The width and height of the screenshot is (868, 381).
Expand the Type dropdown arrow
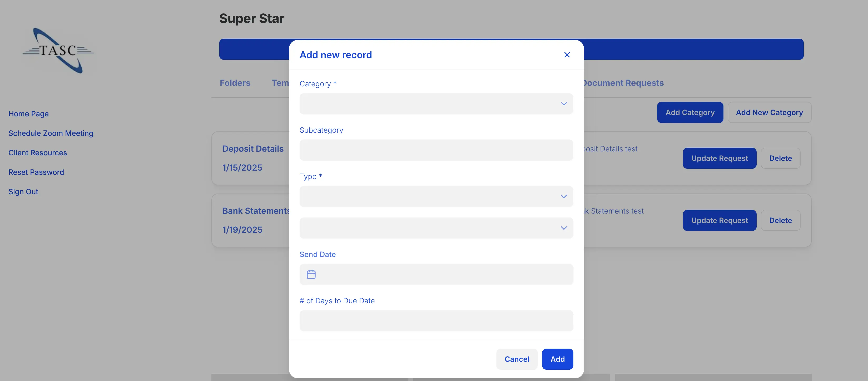(564, 196)
